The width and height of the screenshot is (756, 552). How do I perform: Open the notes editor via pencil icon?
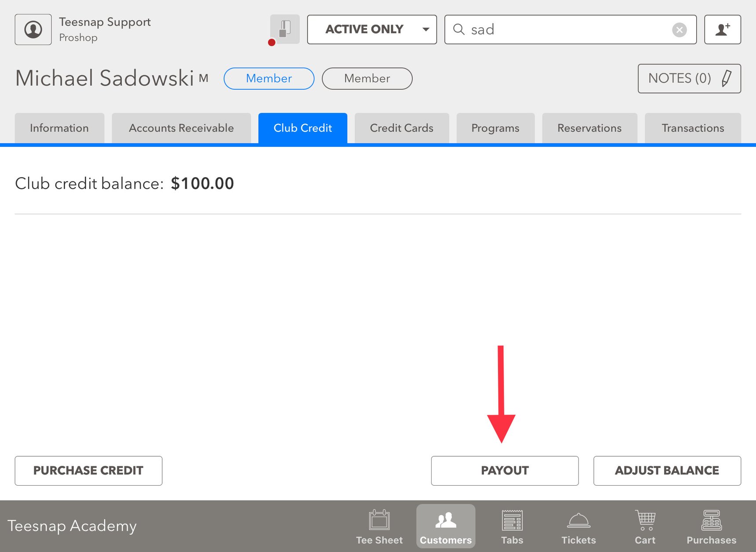coord(726,79)
